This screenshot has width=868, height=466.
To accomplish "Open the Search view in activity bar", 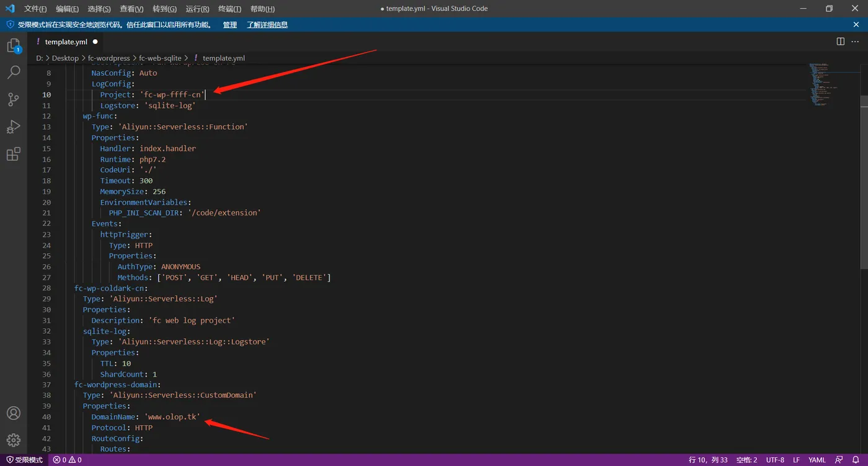I will click(x=13, y=73).
